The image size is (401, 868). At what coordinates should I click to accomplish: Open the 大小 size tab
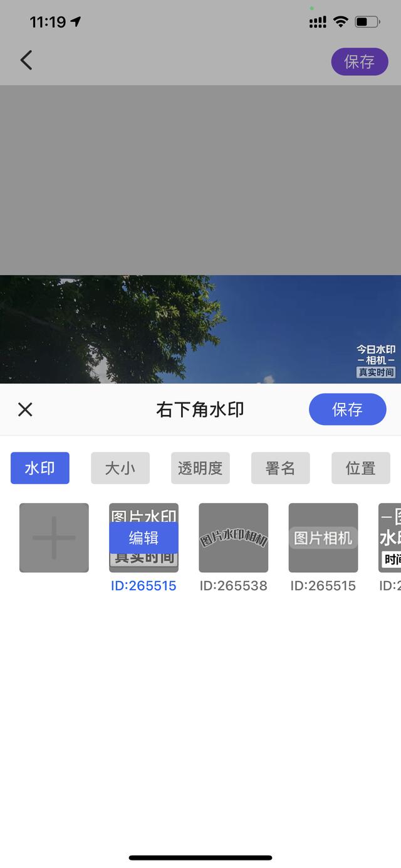click(120, 468)
